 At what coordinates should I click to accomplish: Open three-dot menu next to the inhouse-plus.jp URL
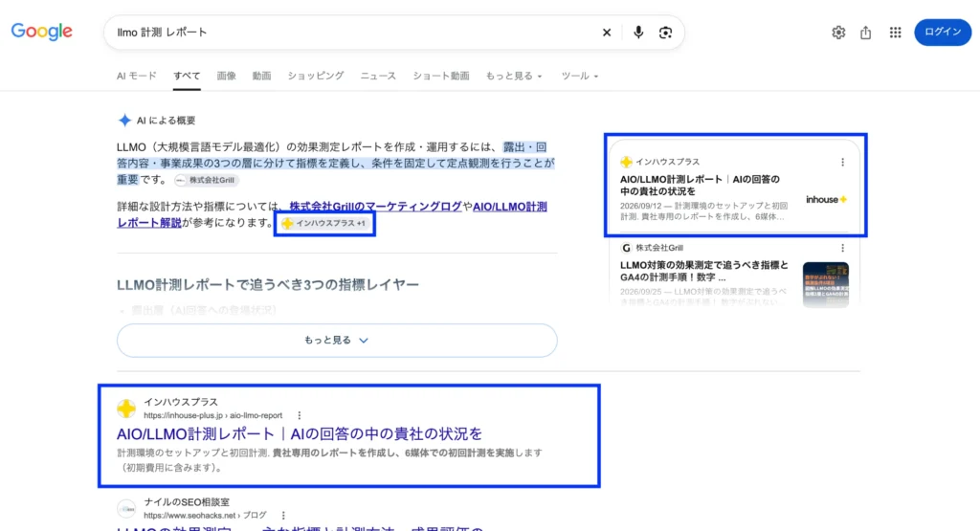[300, 415]
